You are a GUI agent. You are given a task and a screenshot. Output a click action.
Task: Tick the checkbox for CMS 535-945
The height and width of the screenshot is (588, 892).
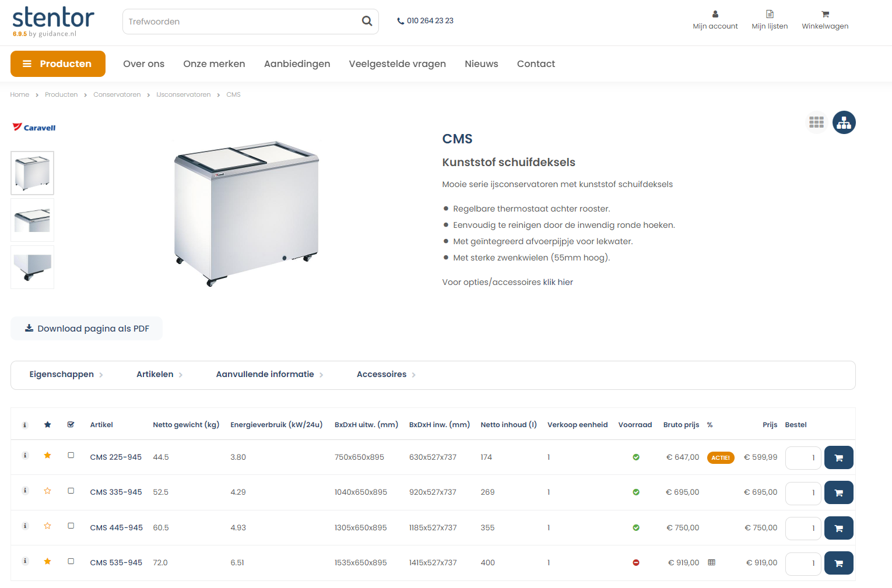point(71,561)
